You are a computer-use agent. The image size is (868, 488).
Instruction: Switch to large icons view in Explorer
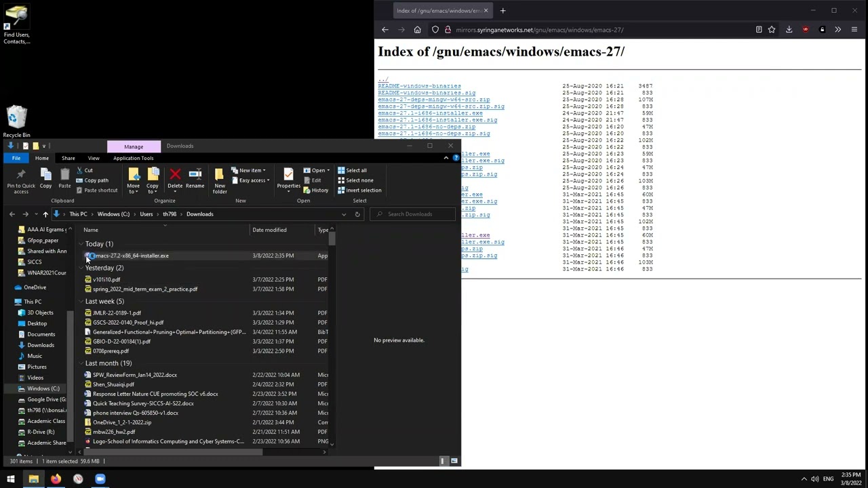click(x=454, y=461)
